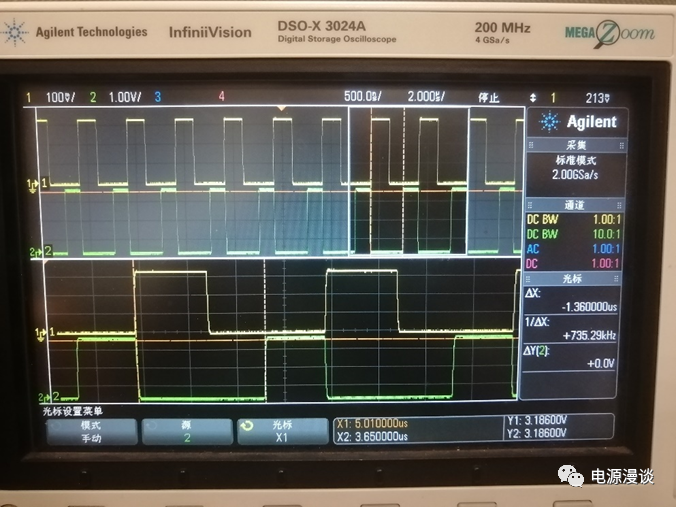
Task: Select the 采集 acquisition panel header
Action: coord(572,145)
